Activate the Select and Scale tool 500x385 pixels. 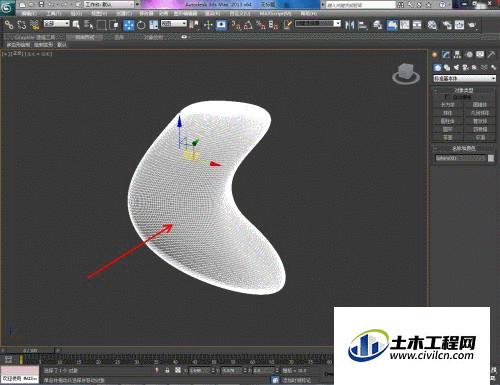(x=154, y=25)
